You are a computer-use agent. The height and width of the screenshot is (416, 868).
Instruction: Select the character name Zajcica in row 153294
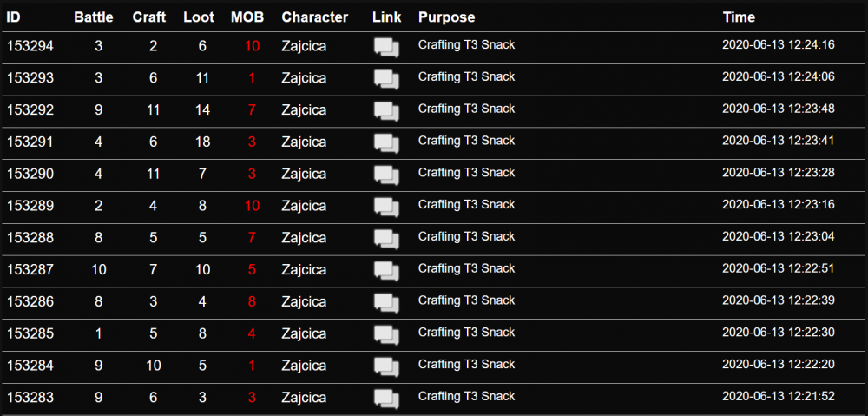[x=304, y=47]
